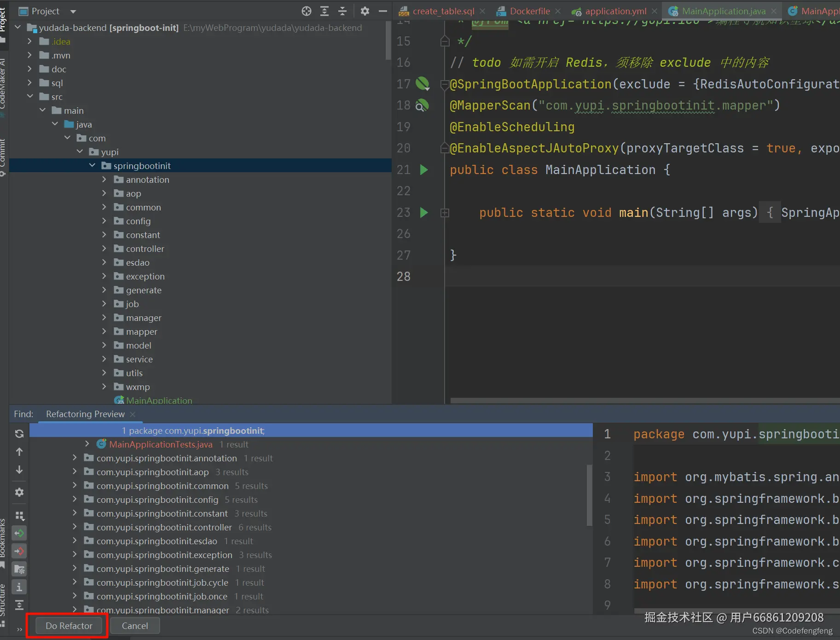Toggle the red write-access arrow filter

19,551
